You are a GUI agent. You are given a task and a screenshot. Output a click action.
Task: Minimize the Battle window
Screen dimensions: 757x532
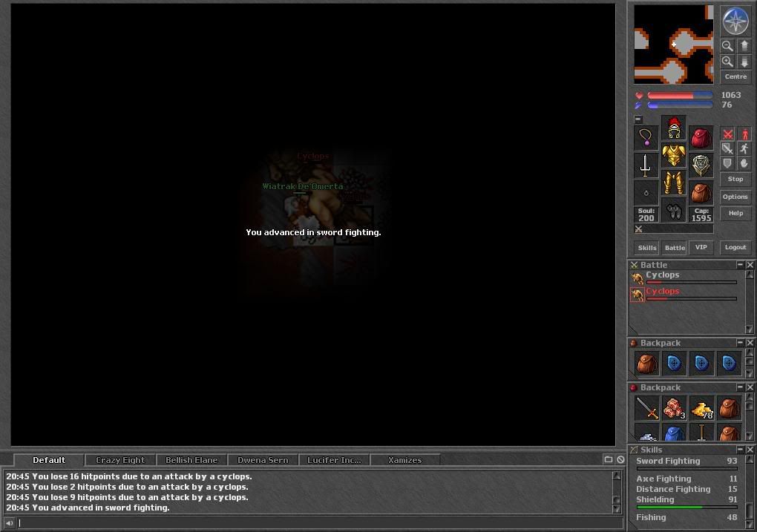pyautogui.click(x=740, y=265)
